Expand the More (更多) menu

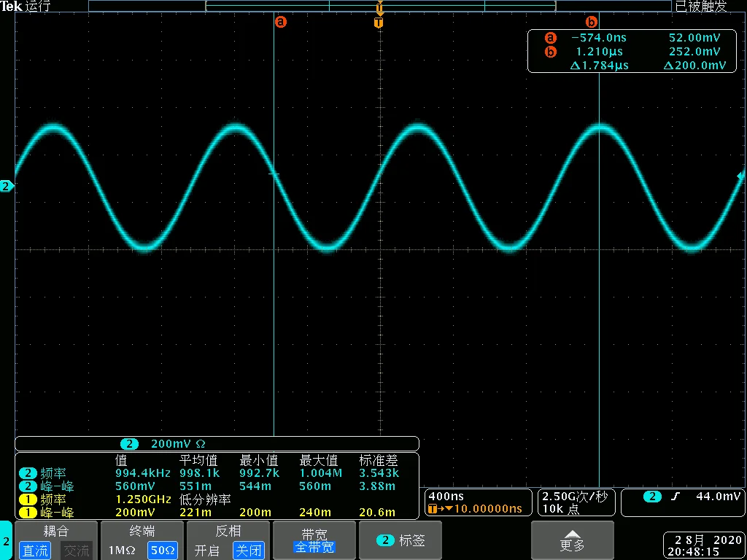click(x=572, y=540)
